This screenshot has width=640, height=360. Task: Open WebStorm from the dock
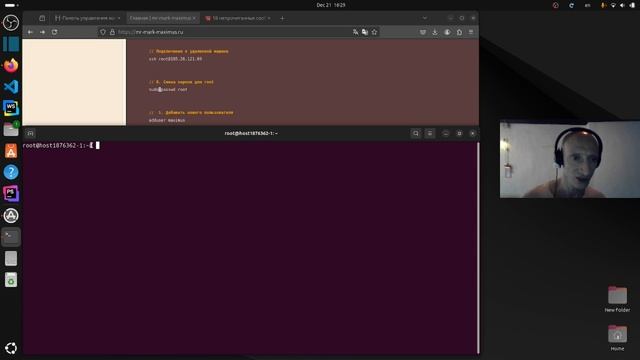[x=11, y=108]
